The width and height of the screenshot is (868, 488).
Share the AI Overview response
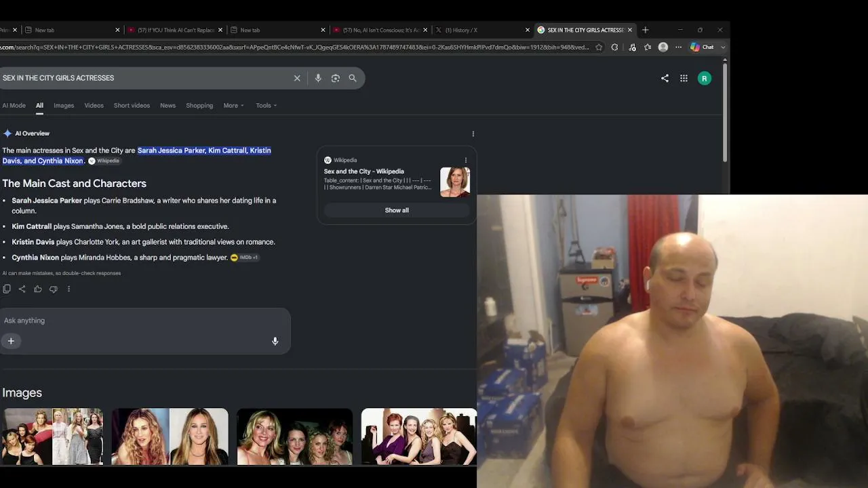[x=22, y=289]
